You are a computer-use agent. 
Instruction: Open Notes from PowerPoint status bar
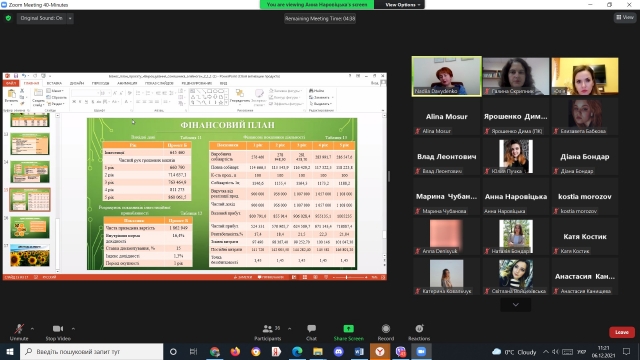point(243,277)
